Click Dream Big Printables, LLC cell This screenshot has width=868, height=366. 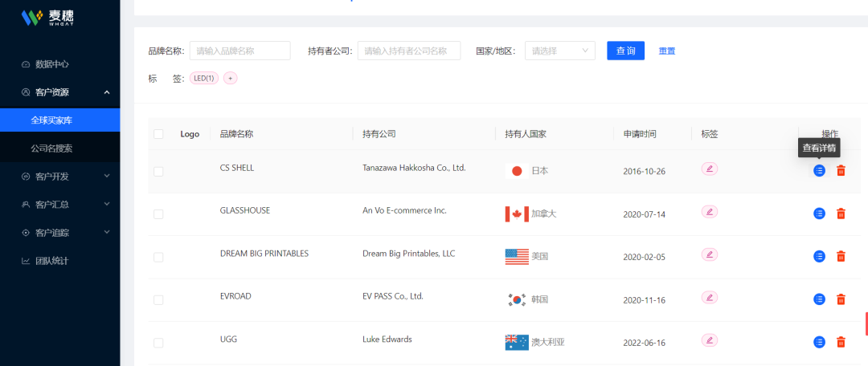point(408,253)
